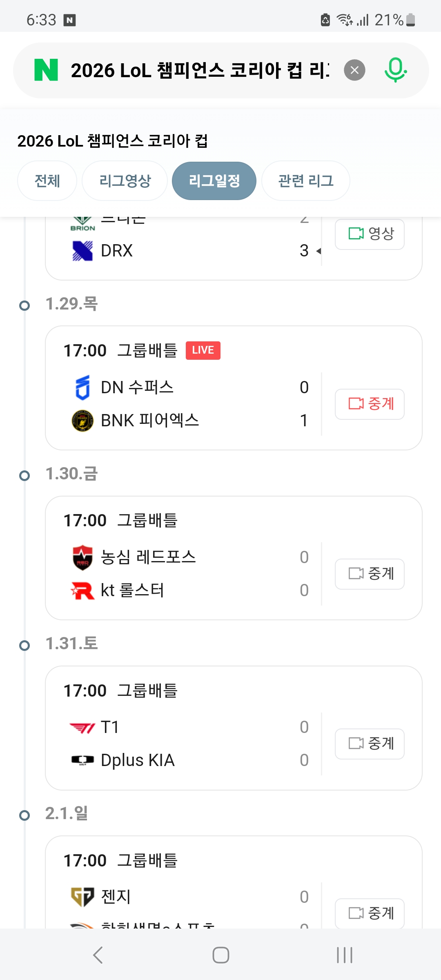Tap the green Naver N logo
441x980 pixels.
(46, 70)
